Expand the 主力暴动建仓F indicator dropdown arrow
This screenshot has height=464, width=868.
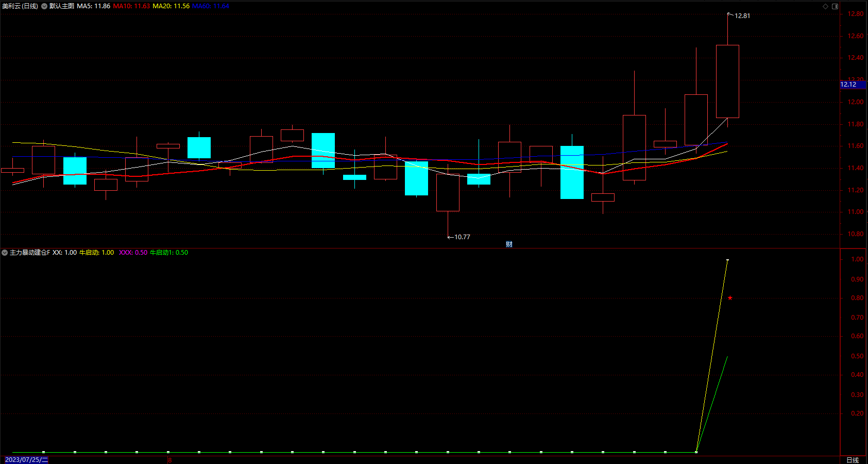tap(5, 253)
